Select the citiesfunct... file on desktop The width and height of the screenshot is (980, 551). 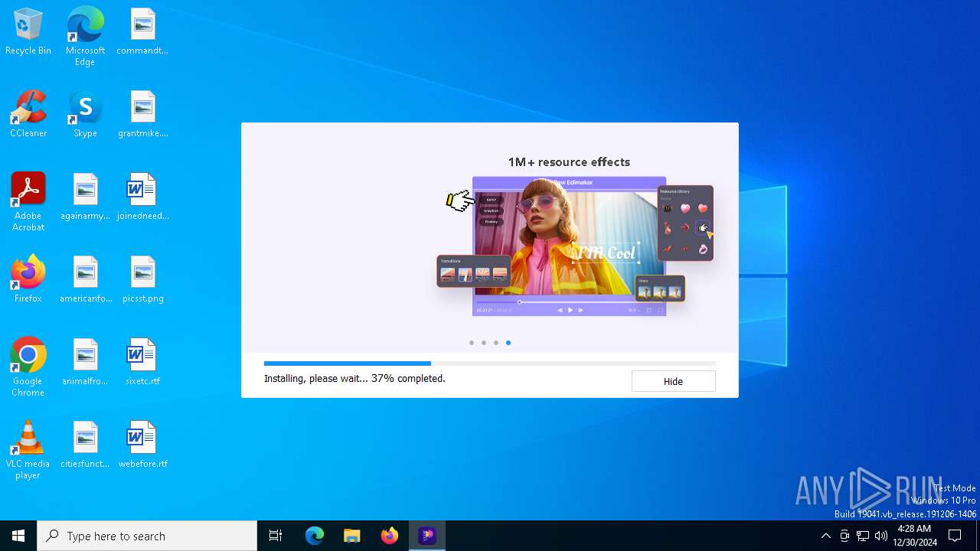pyautogui.click(x=85, y=445)
